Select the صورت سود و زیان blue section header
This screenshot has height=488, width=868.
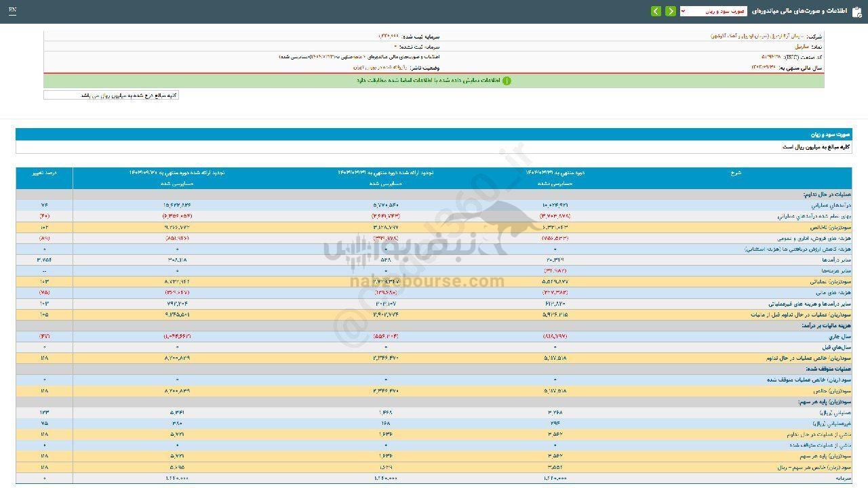[x=434, y=134]
